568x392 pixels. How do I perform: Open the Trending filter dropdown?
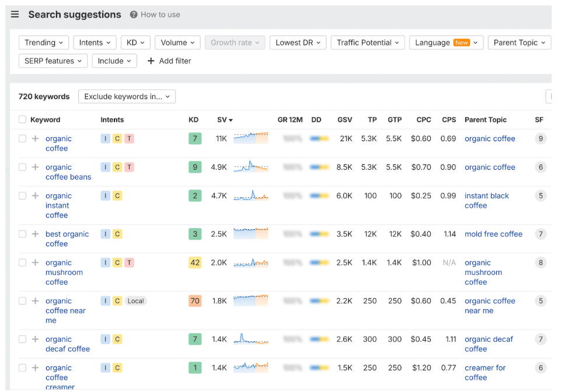pos(44,43)
